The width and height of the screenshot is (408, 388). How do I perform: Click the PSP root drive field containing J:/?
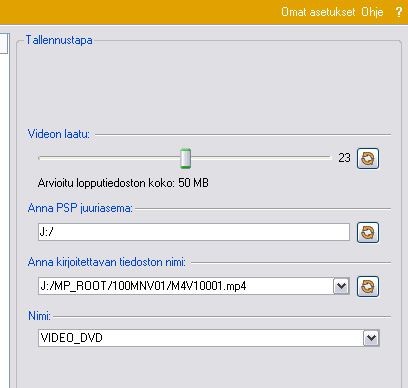(x=194, y=232)
